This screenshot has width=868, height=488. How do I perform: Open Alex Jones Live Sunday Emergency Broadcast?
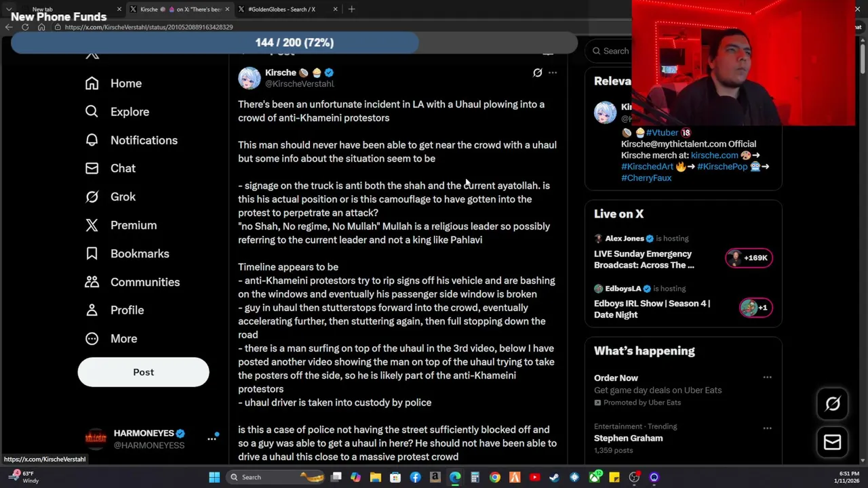644,260
